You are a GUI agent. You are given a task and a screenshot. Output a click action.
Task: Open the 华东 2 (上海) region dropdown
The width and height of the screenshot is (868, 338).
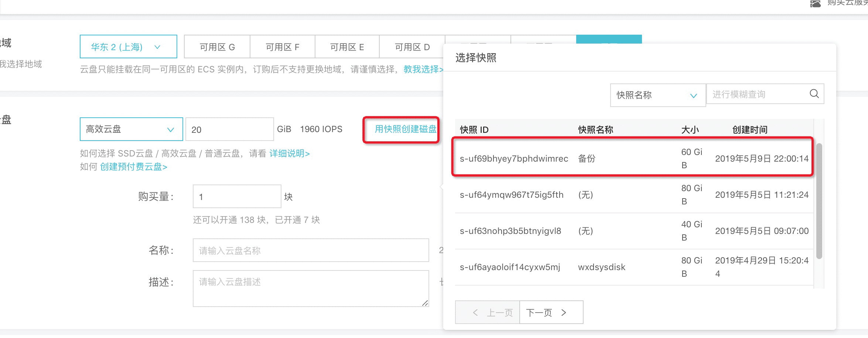point(128,47)
